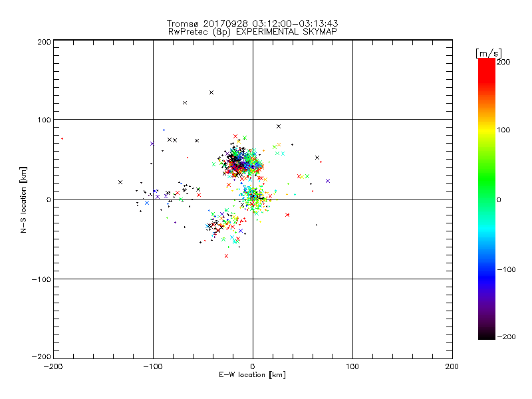Click the colorbar label "0"
Screen dimensions: 532x399
[499, 200]
